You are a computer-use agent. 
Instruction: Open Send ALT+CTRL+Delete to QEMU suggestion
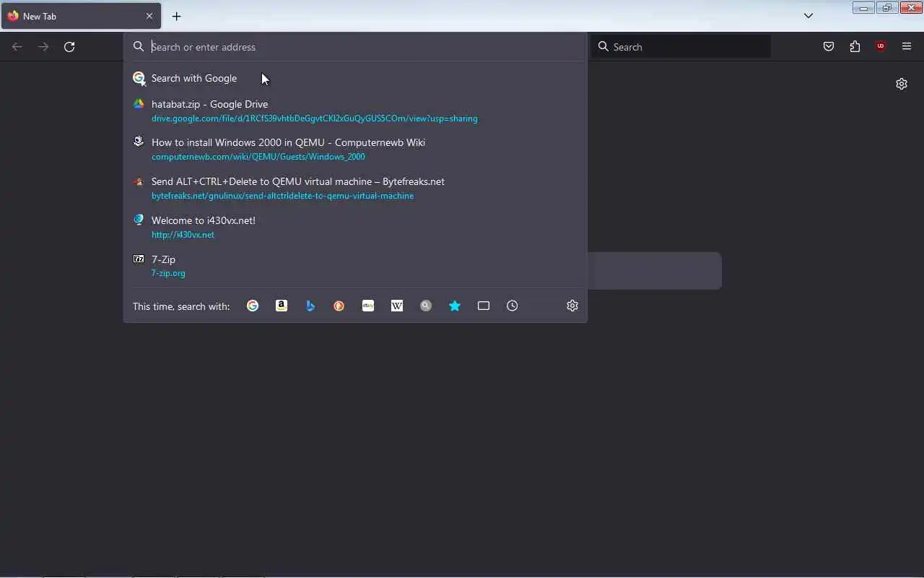pyautogui.click(x=355, y=188)
